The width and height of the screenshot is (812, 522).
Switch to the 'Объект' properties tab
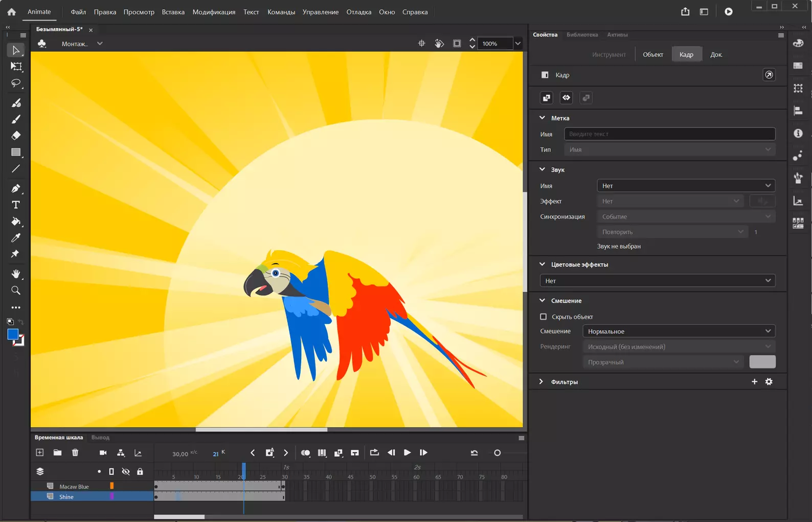[x=653, y=54]
